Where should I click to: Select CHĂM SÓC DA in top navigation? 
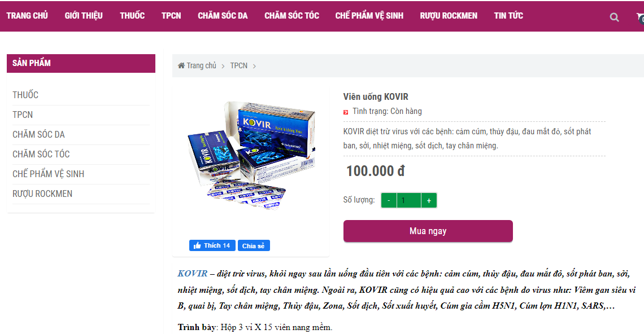(223, 16)
